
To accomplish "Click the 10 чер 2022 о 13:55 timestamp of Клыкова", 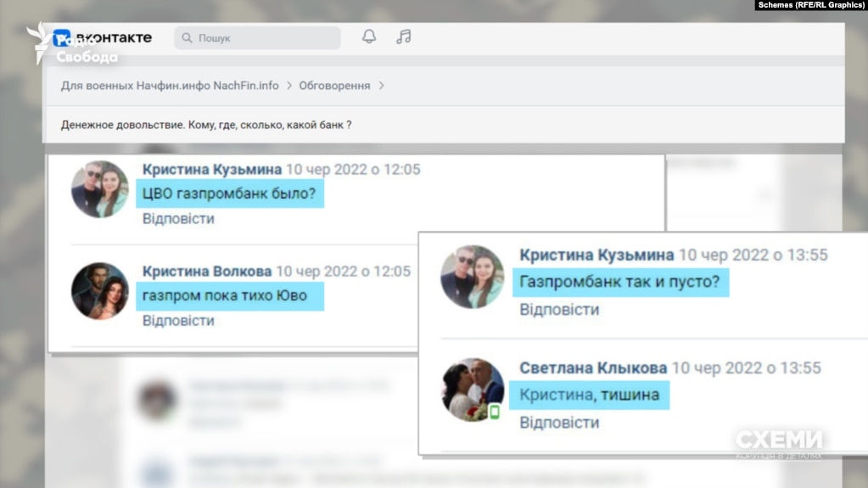I will [746, 367].
